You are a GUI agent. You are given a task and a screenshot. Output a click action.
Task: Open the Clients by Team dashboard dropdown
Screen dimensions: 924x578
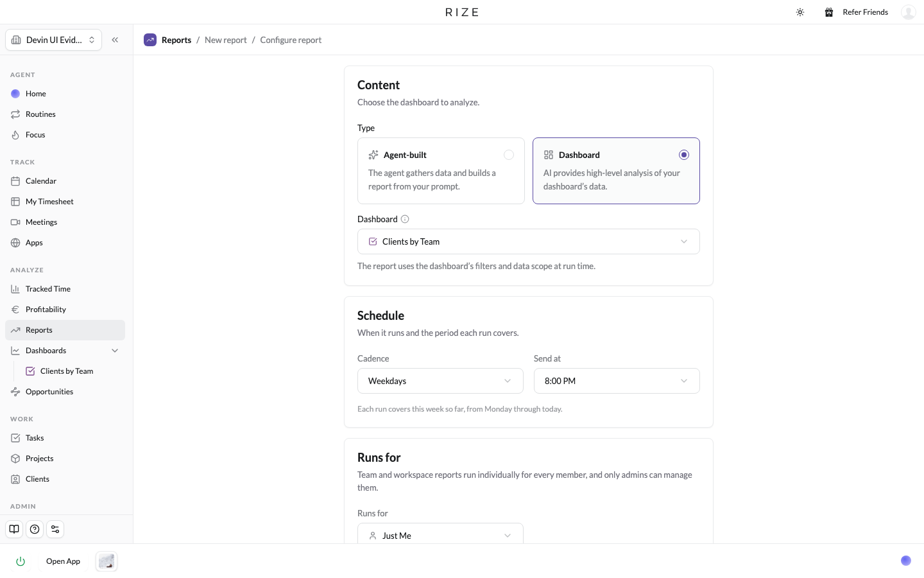point(529,241)
